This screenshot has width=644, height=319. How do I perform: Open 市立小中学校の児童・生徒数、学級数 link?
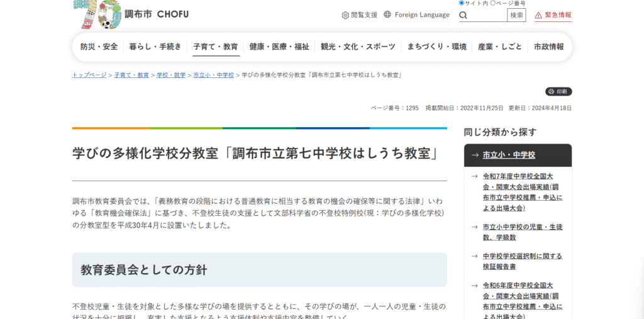click(523, 232)
